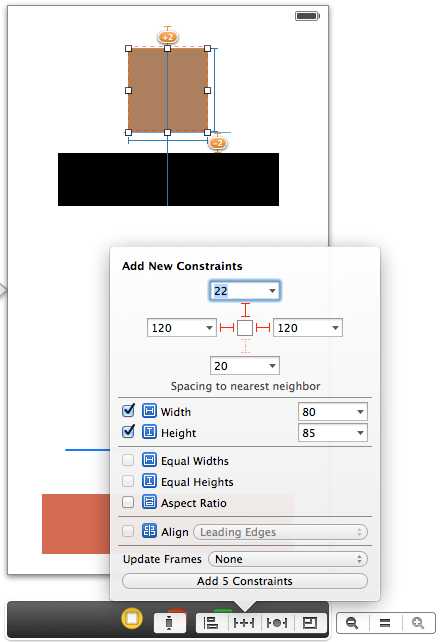The image size is (440, 642).
Task: Open the Leading Edges alignment popup
Action: pyautogui.click(x=280, y=532)
